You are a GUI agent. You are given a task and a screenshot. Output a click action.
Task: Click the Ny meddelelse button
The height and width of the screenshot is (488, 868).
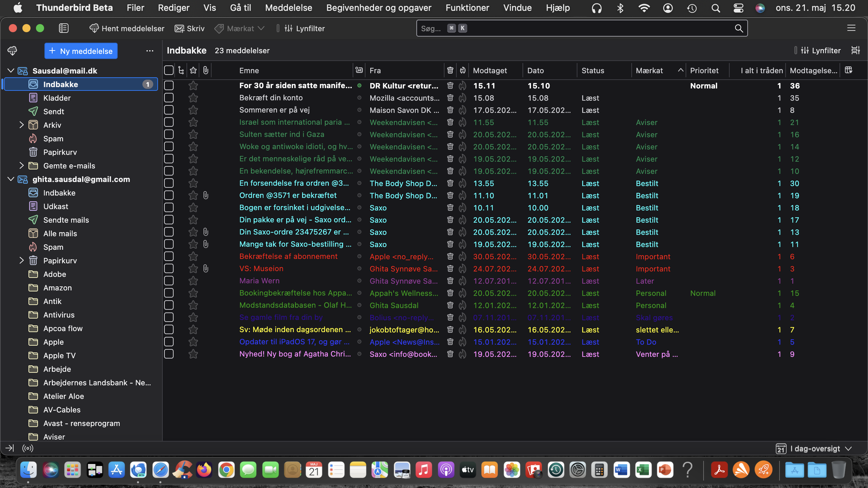point(81,51)
